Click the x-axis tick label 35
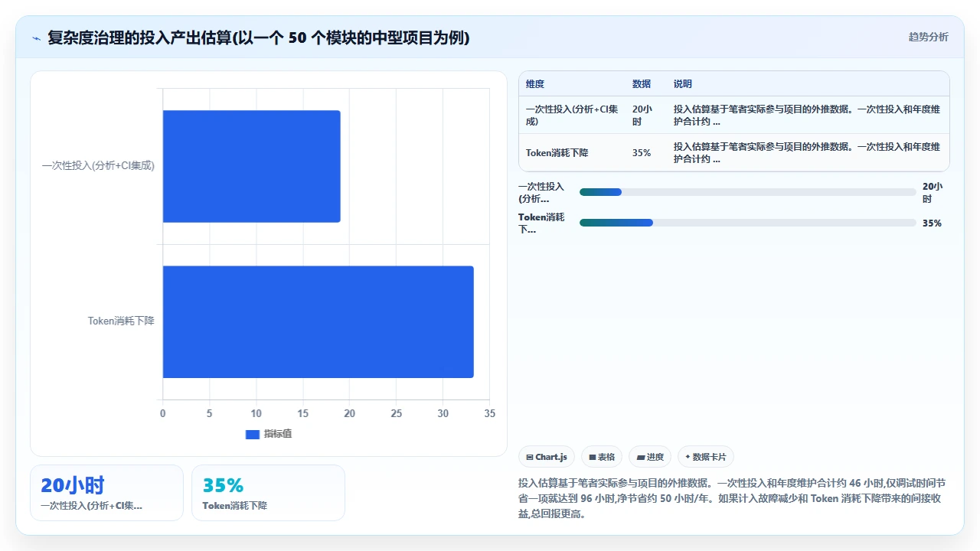 tap(490, 414)
